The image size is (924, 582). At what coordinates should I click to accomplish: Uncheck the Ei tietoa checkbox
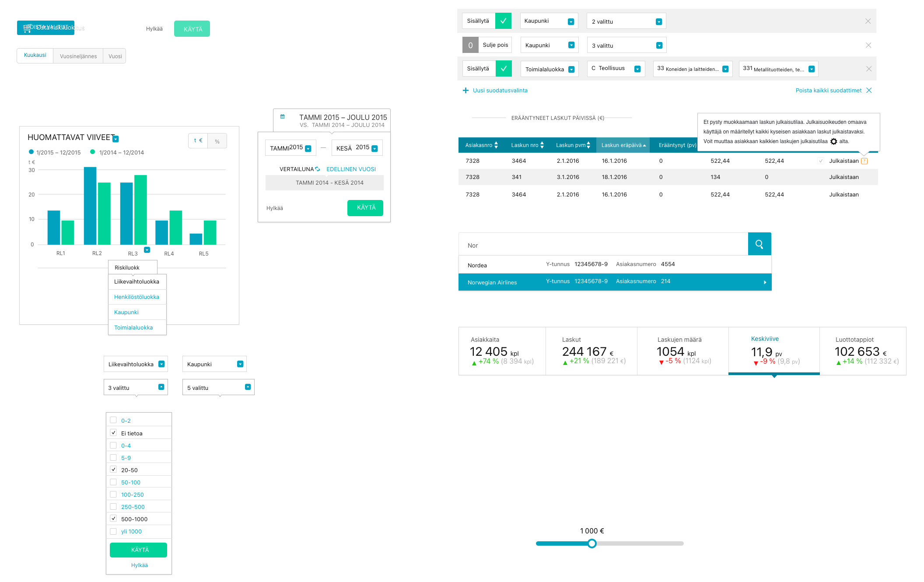tap(113, 433)
